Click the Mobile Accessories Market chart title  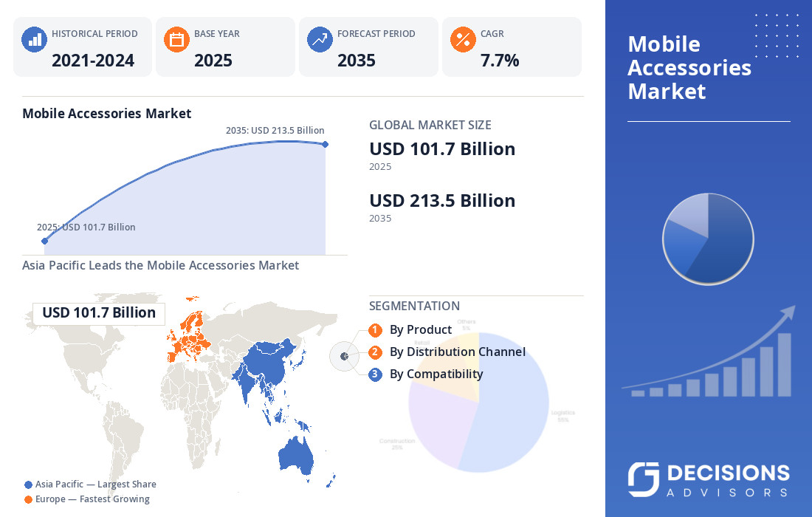tap(107, 114)
